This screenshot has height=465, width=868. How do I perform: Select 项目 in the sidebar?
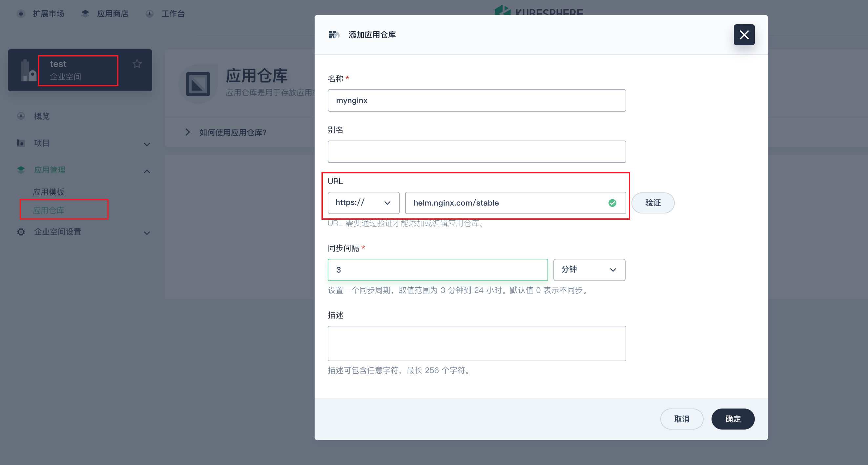pos(42,143)
